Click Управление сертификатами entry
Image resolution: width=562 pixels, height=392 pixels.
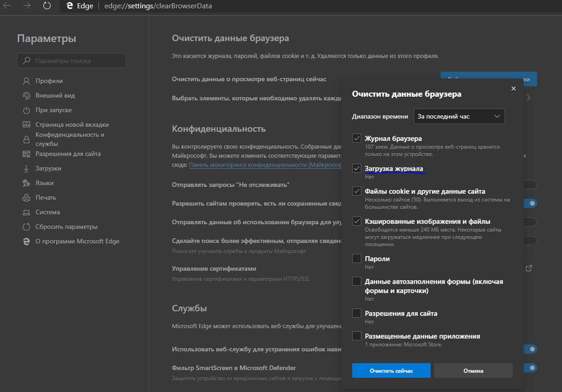(214, 268)
